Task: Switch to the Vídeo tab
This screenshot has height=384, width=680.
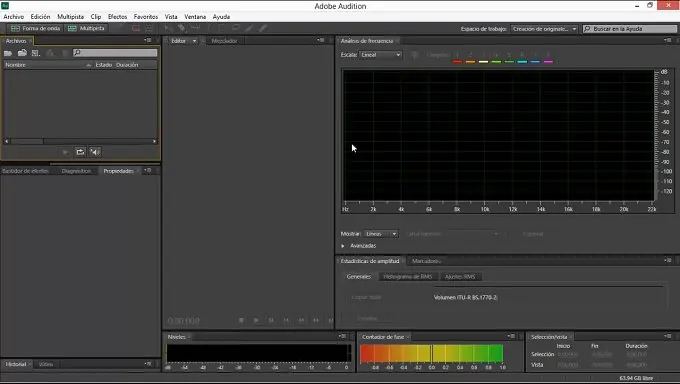Action: [46, 364]
